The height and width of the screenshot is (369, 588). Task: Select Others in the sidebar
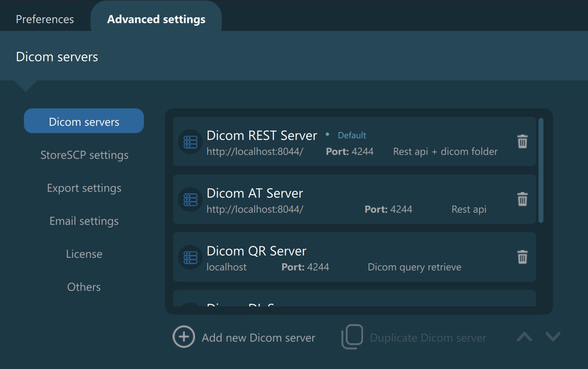pos(84,287)
